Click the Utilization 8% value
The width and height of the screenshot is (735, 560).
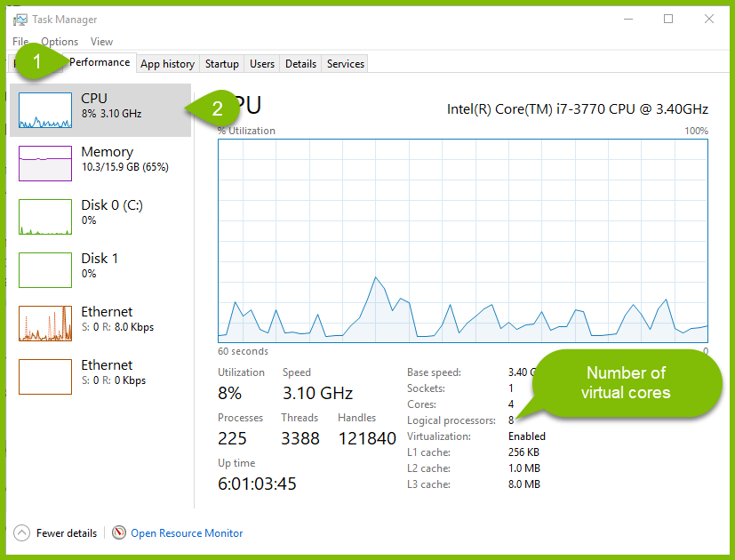pyautogui.click(x=229, y=393)
